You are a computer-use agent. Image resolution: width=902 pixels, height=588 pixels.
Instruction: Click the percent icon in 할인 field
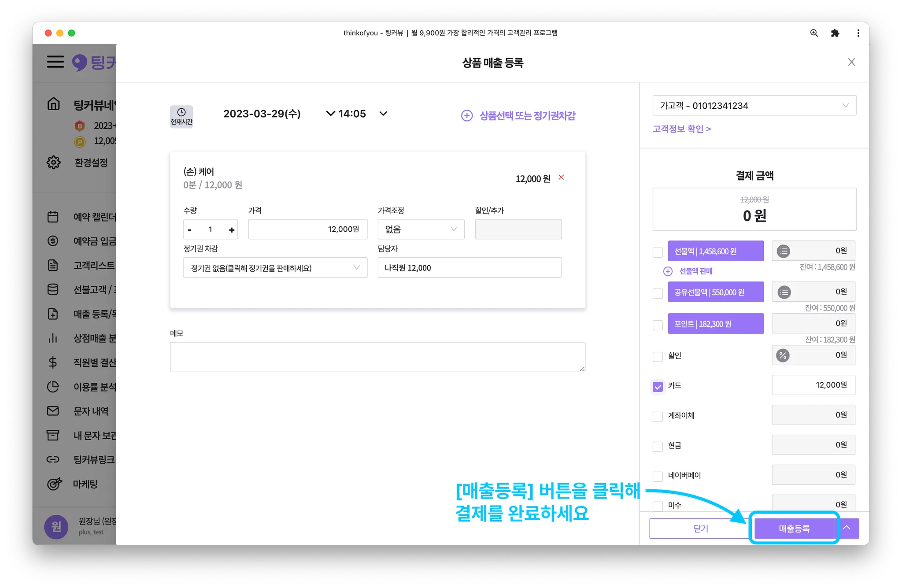click(x=783, y=355)
